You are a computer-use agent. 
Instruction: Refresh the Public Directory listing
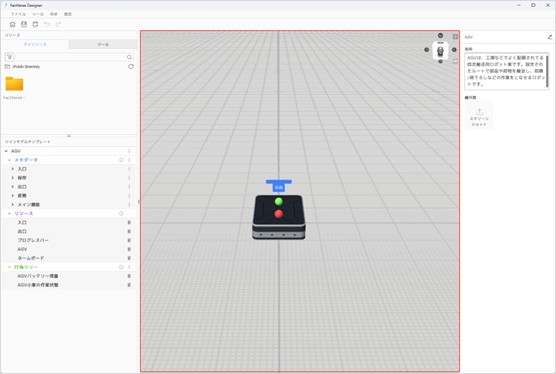point(131,66)
